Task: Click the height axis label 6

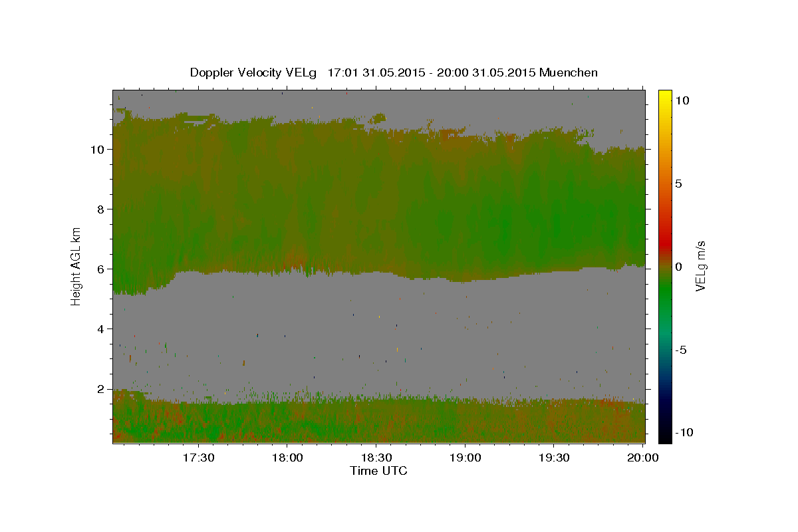Action: [102, 269]
